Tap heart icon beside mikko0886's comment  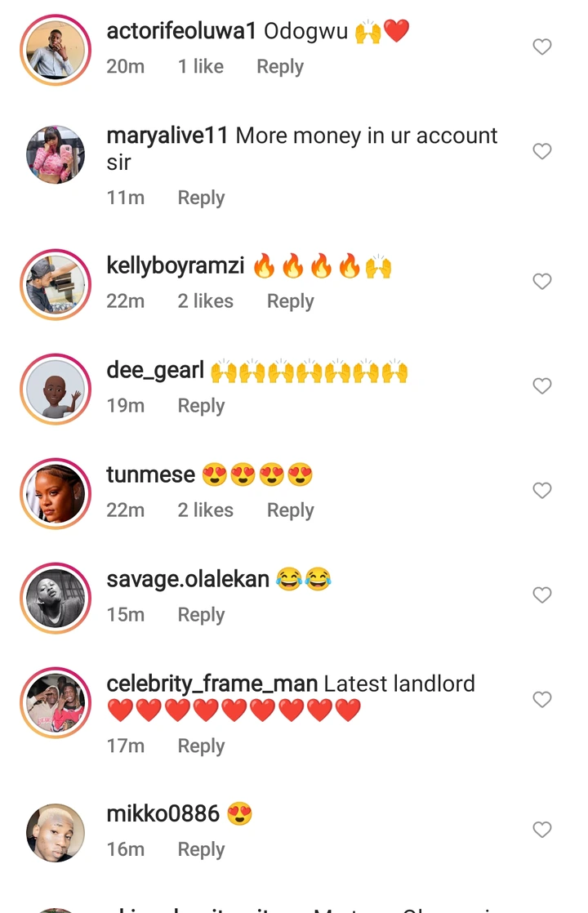pos(542,830)
